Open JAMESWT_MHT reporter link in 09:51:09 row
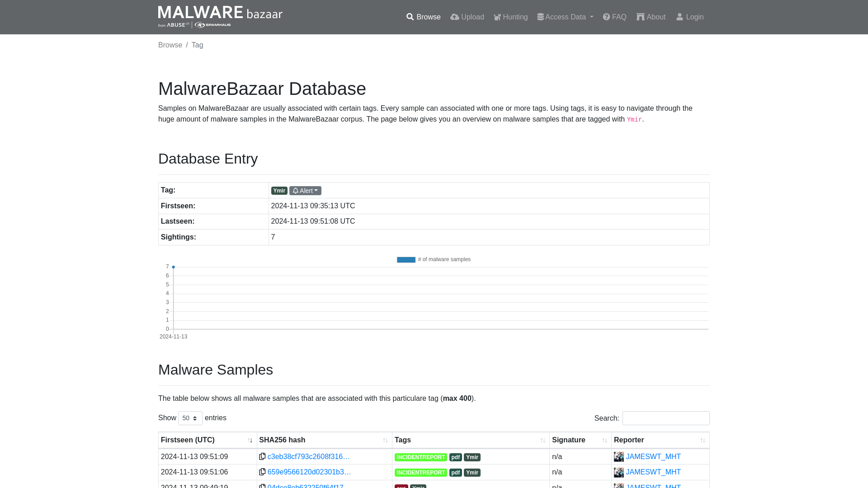The height and width of the screenshot is (488, 868). click(x=653, y=456)
